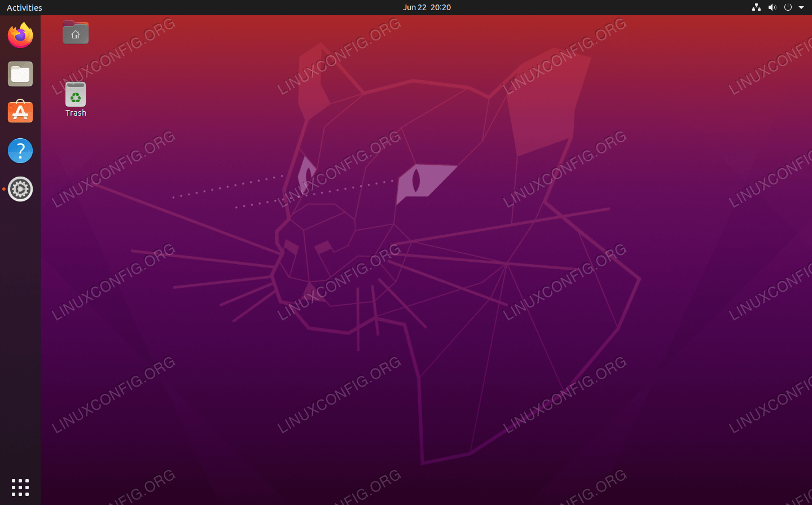Open the Help icon in the dock
The height and width of the screenshot is (505, 812).
coord(20,151)
